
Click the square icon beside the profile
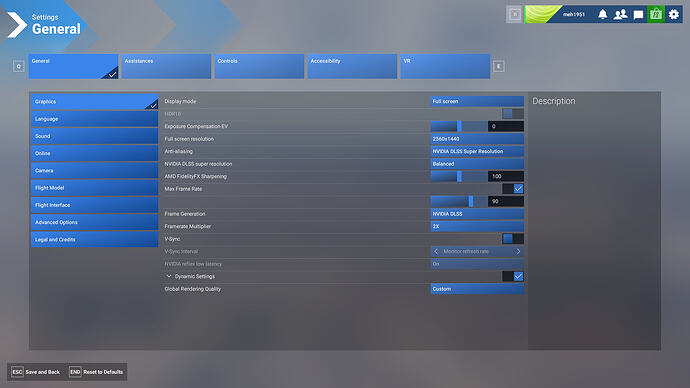pos(514,15)
